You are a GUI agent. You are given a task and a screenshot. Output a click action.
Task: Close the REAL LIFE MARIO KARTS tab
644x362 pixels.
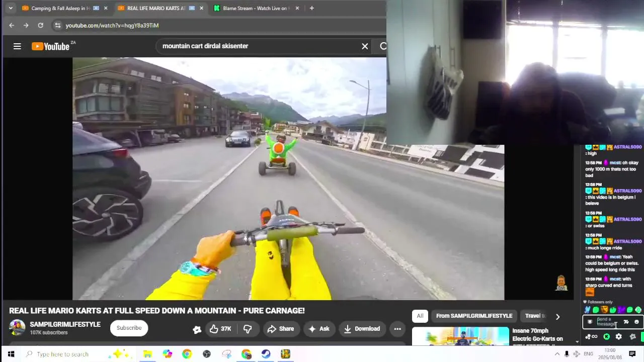click(201, 8)
